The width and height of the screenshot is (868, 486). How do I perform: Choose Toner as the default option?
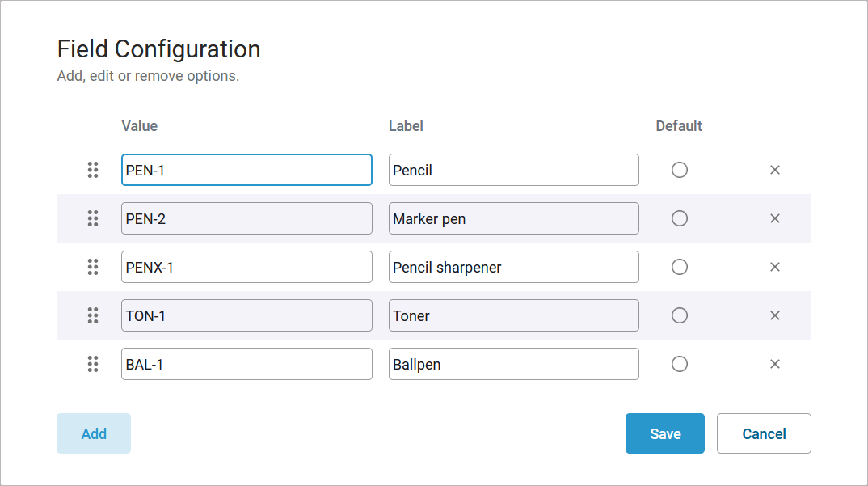pyautogui.click(x=680, y=315)
